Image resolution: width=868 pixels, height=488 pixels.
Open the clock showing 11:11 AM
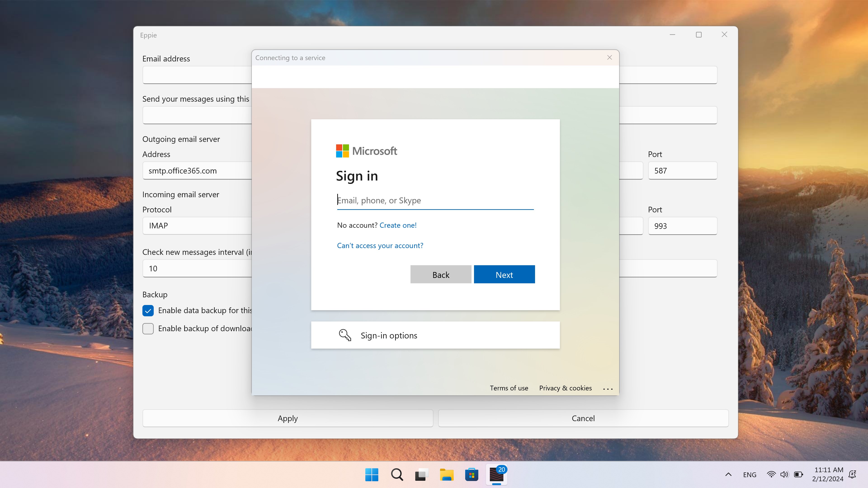828,474
